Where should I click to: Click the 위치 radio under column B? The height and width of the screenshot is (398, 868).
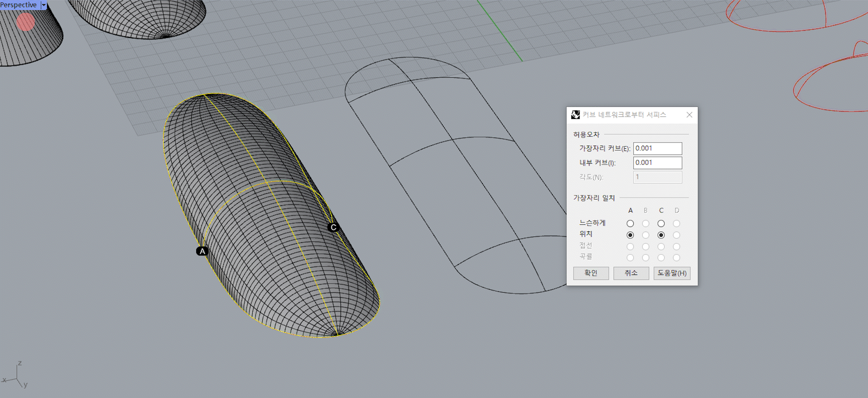click(646, 235)
